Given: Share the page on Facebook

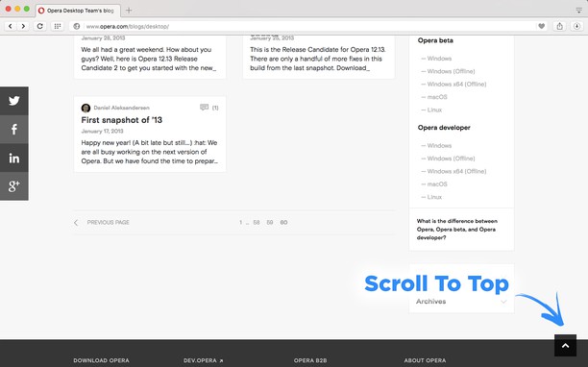Looking at the screenshot, I should point(13,130).
